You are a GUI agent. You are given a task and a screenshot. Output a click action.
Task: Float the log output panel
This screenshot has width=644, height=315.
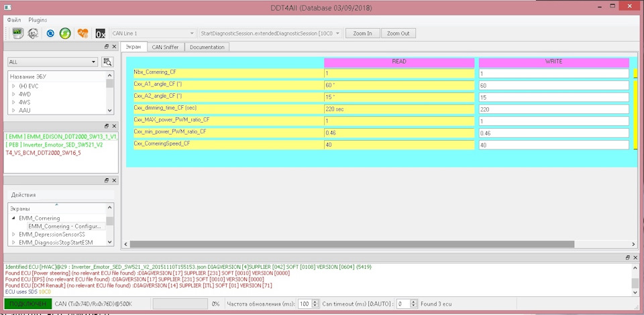(x=628, y=257)
